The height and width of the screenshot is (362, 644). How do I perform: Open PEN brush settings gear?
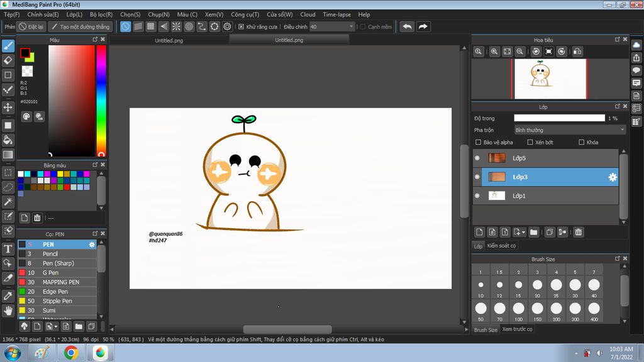[92, 244]
